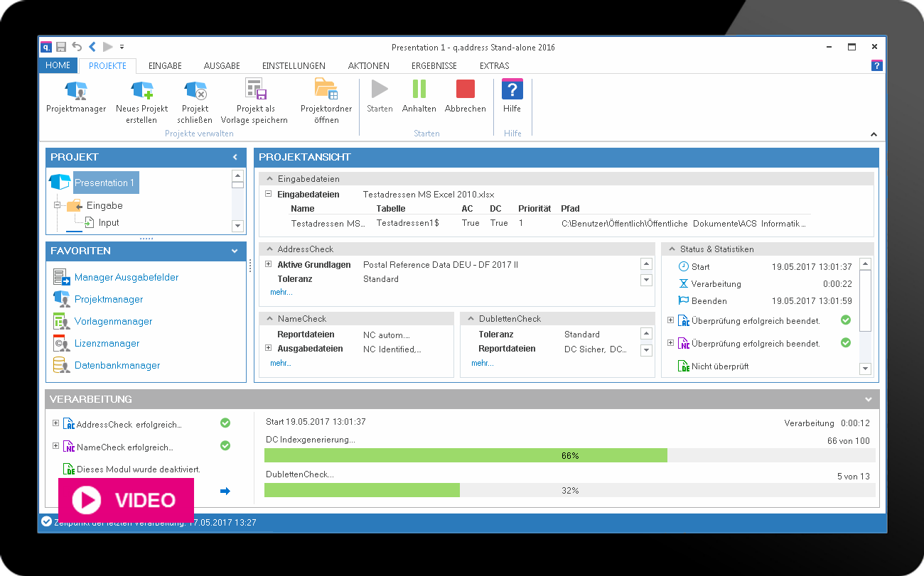Screen dimensions: 924x576
Task: Expand Aktive Grundlagen in AddressCheck
Action: pos(269,264)
